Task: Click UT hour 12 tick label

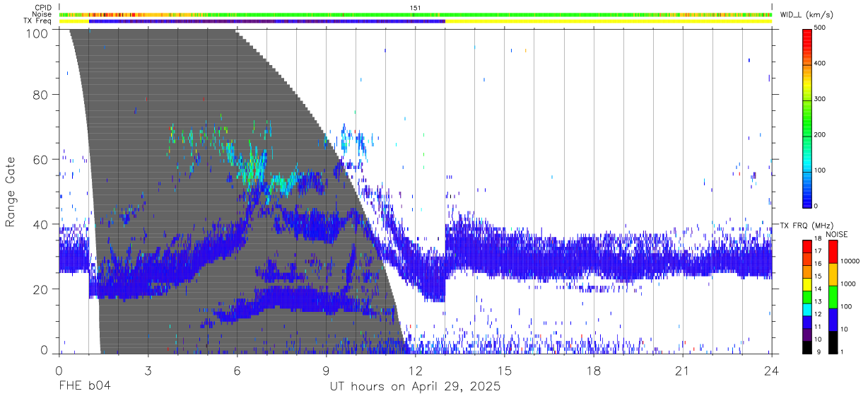Action: (x=415, y=371)
